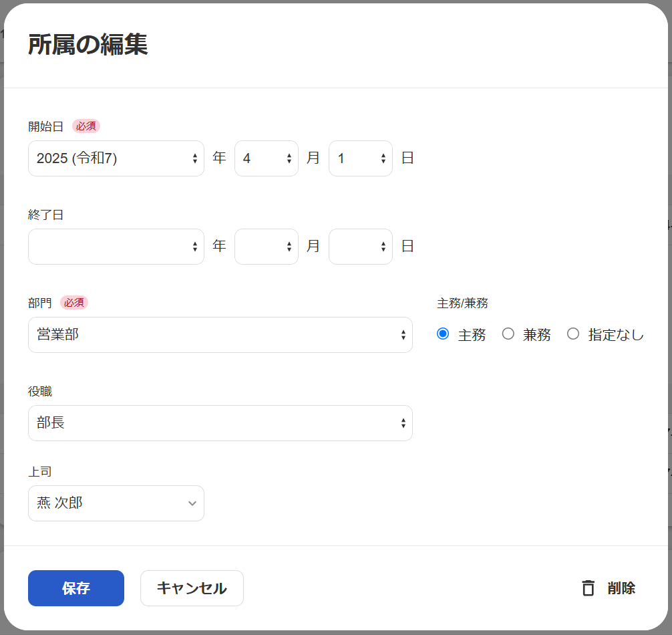The image size is (672, 635).
Task: Open the empty 終了日 year dropdown
Action: (116, 246)
